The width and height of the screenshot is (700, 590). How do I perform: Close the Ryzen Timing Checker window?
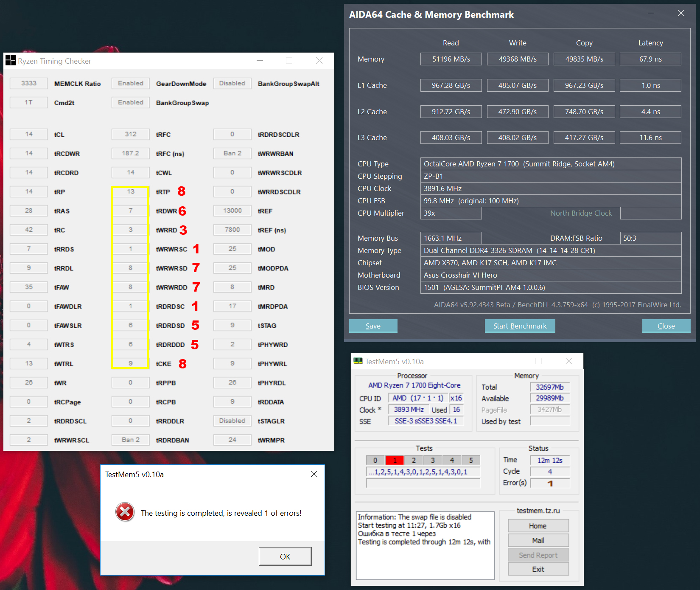pos(319,61)
